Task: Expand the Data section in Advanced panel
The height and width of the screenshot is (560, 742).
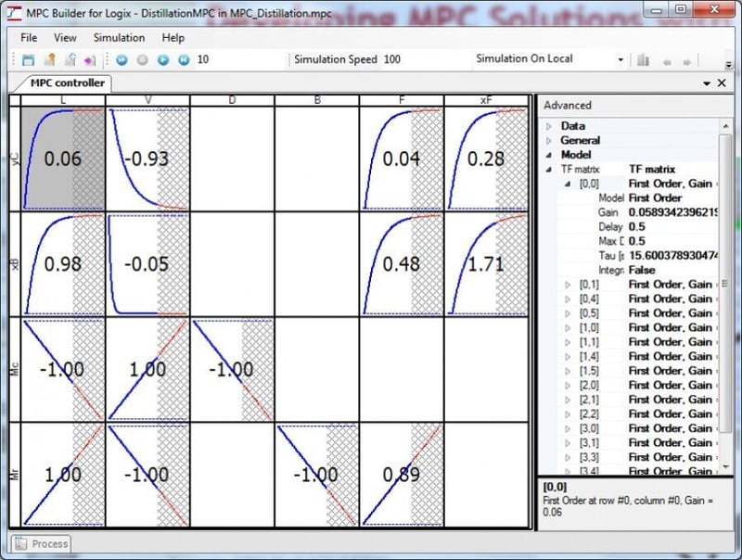Action: 550,126
